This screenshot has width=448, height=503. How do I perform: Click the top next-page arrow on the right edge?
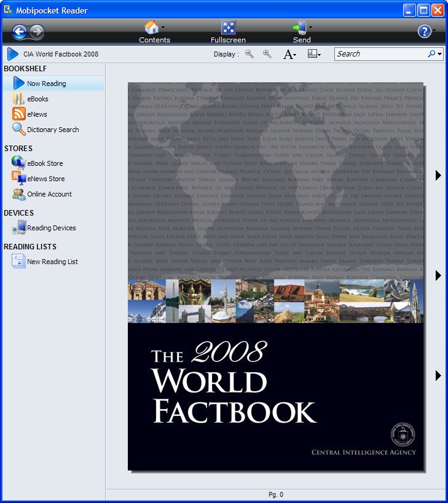pos(438,176)
